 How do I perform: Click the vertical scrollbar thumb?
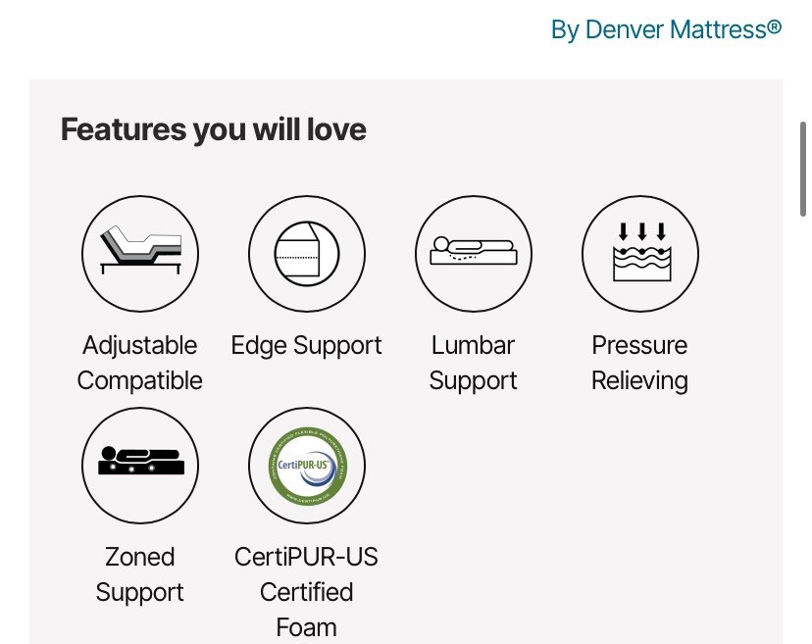[803, 169]
